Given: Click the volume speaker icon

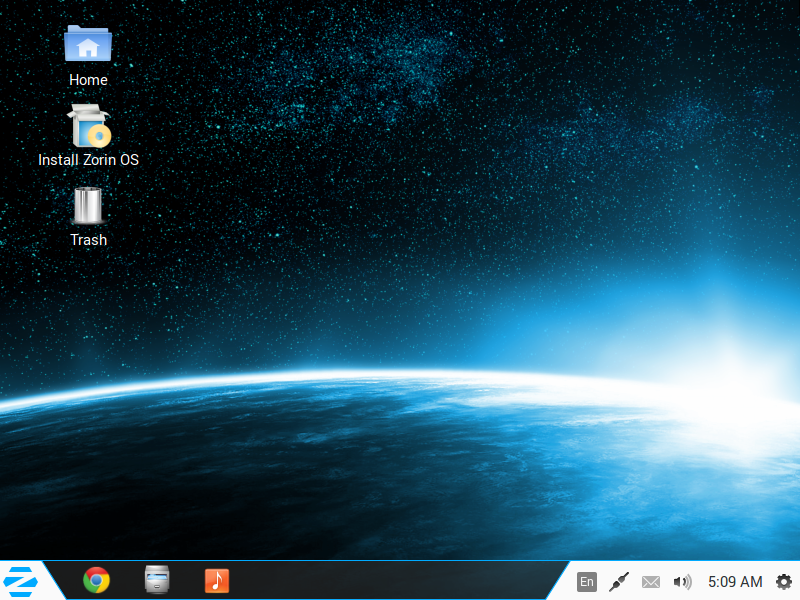Looking at the screenshot, I should [x=682, y=581].
